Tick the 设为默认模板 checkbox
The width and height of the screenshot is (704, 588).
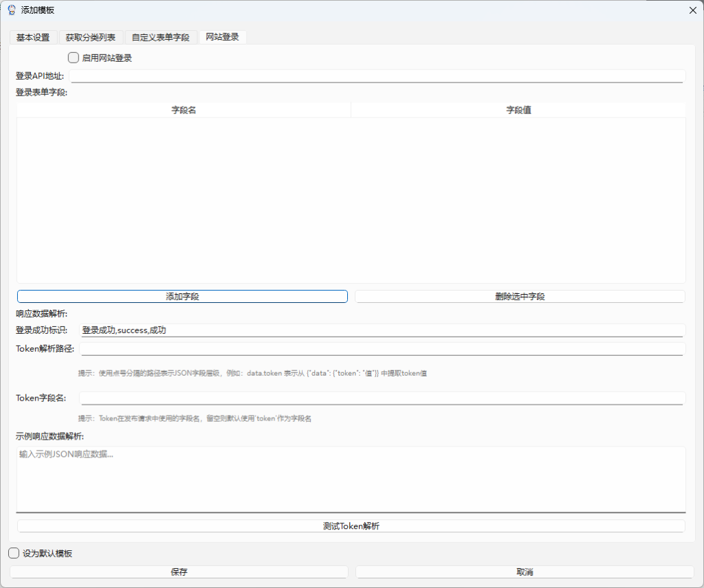click(14, 554)
